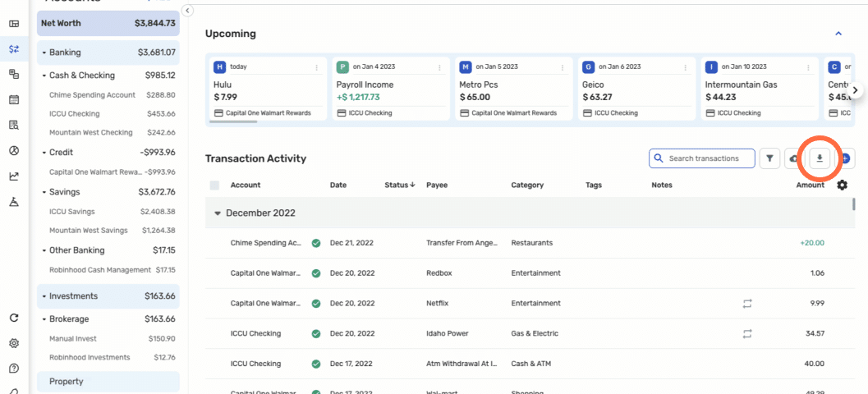Viewport: 868px width, 394px height.
Task: Select Net Worth in the accounts list
Action: pyautogui.click(x=108, y=23)
